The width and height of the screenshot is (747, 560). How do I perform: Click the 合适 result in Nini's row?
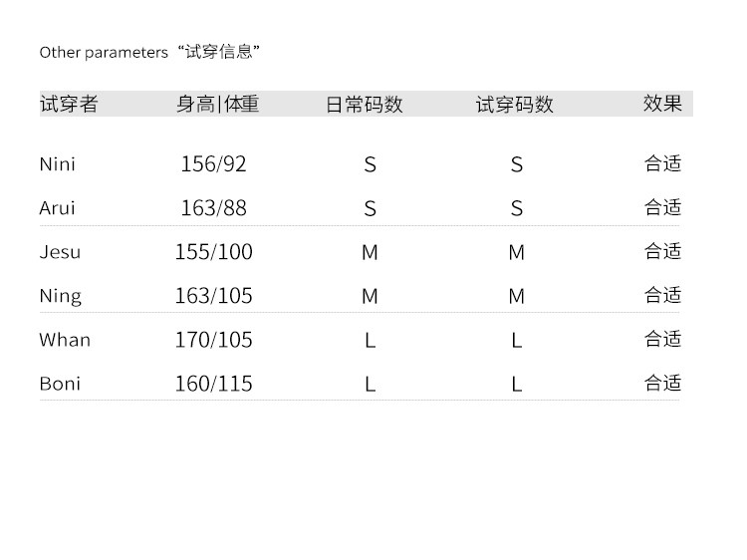[x=662, y=163]
